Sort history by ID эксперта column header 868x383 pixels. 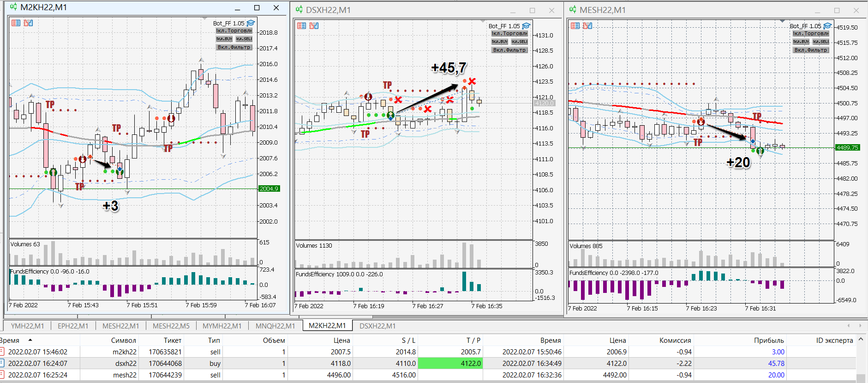tap(821, 340)
